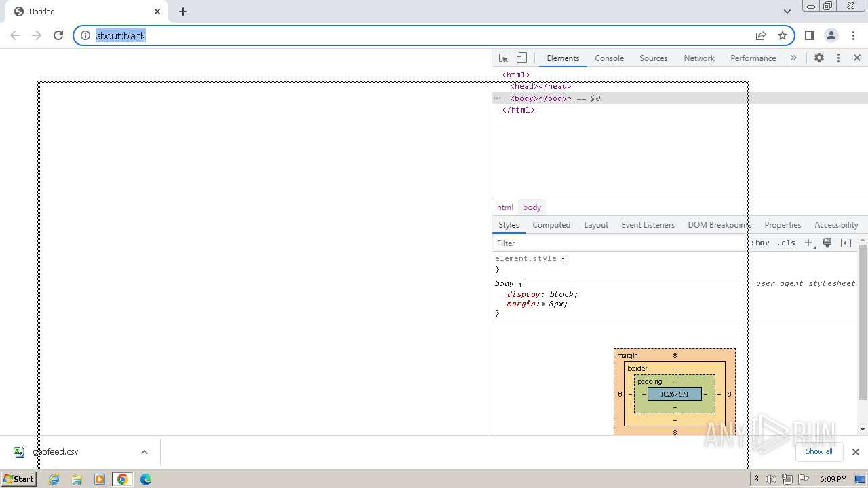
Task: Select the <html> node in DOM tree
Action: tap(516, 75)
